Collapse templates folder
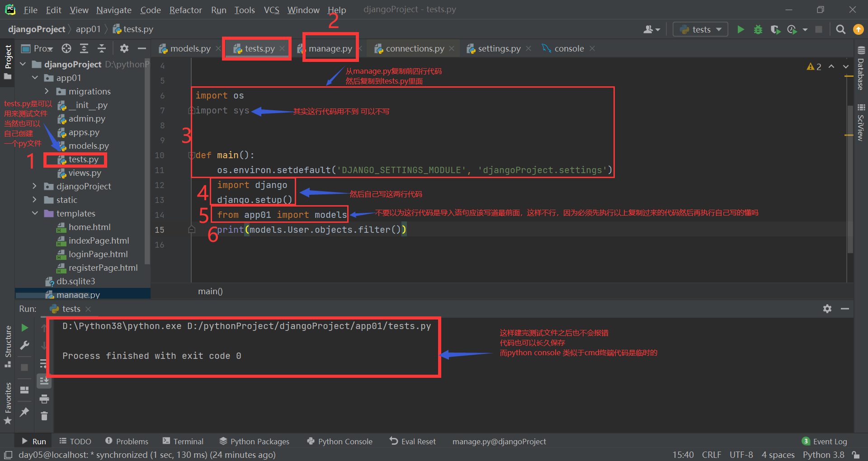The width and height of the screenshot is (868, 461). 35,213
